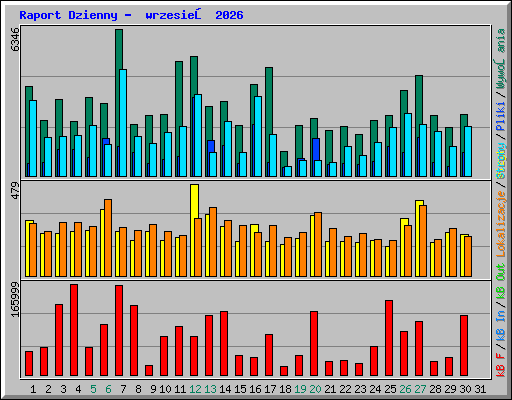The width and height of the screenshot is (512, 400).
Task: Click the orange 'Lokalizacje' legend label
Action: point(501,223)
